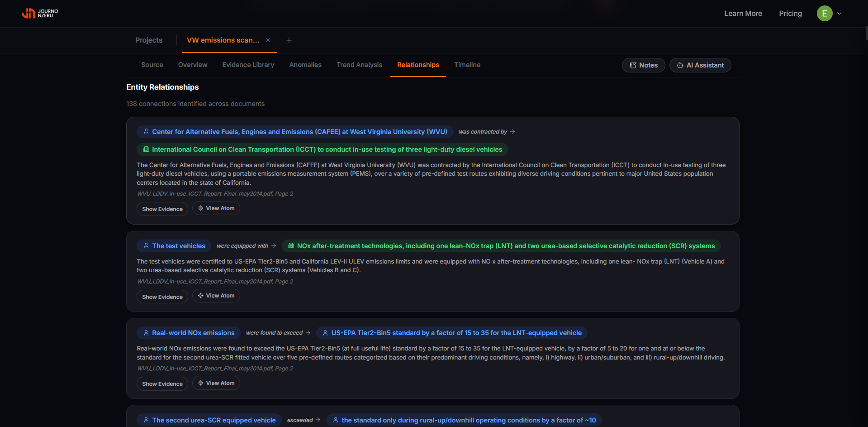Click the 'were found to exceed' arrow icon
This screenshot has height=427, width=868.
point(308,333)
